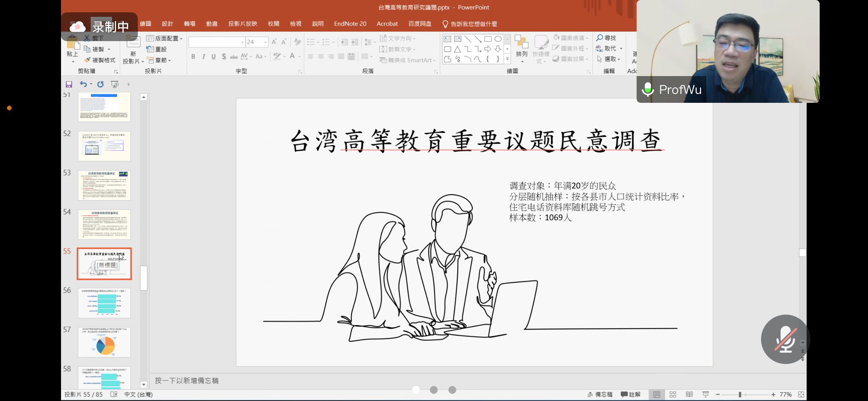
Task: Click the Undo arrow icon
Action: (x=83, y=84)
